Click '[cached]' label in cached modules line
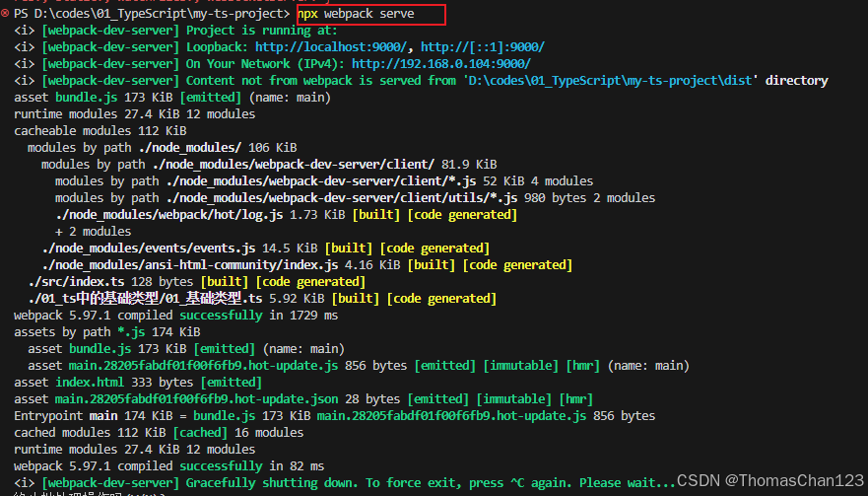 200,433
